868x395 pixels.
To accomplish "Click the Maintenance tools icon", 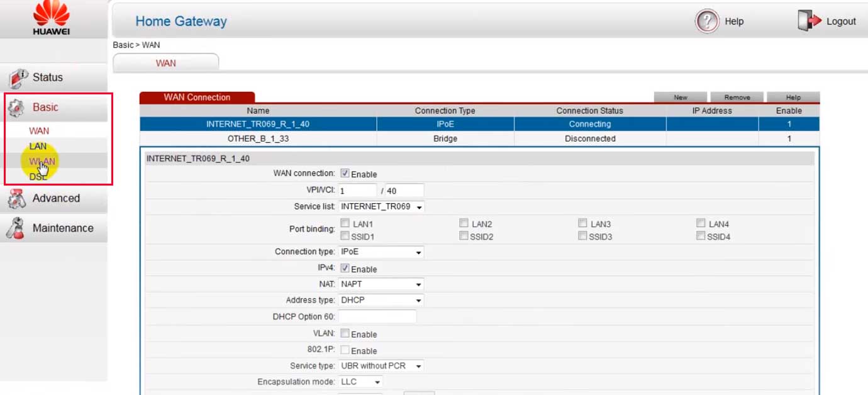I will [x=16, y=228].
